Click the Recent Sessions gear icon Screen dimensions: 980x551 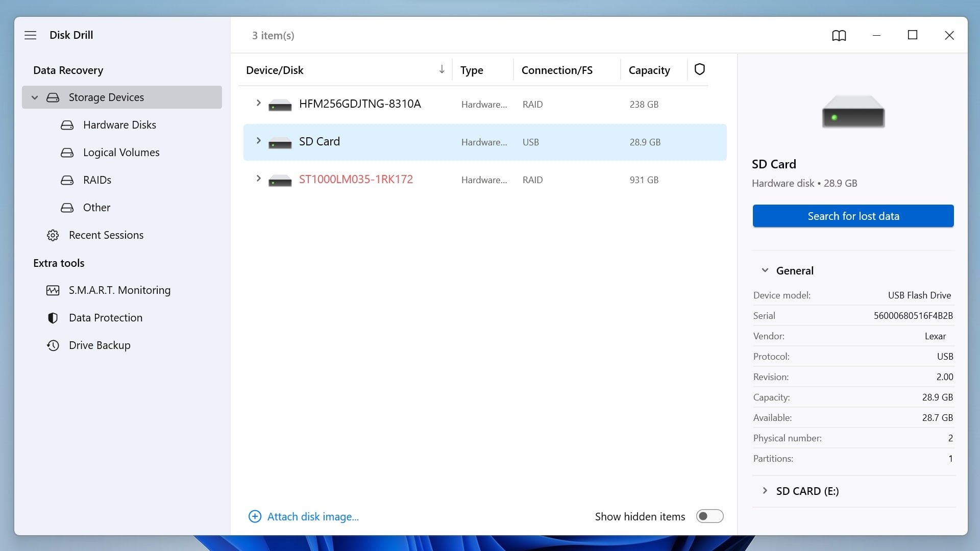tap(53, 235)
